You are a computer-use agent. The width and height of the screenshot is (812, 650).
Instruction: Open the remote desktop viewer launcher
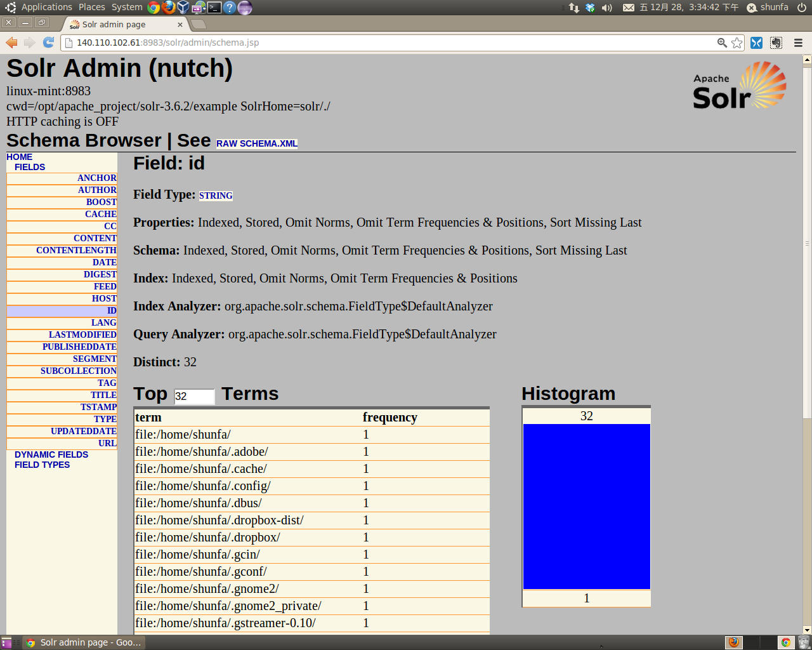[x=199, y=8]
